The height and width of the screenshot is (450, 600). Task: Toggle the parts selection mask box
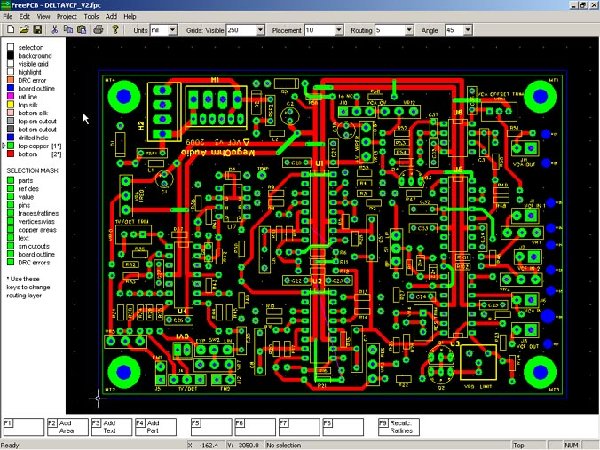[x=11, y=180]
